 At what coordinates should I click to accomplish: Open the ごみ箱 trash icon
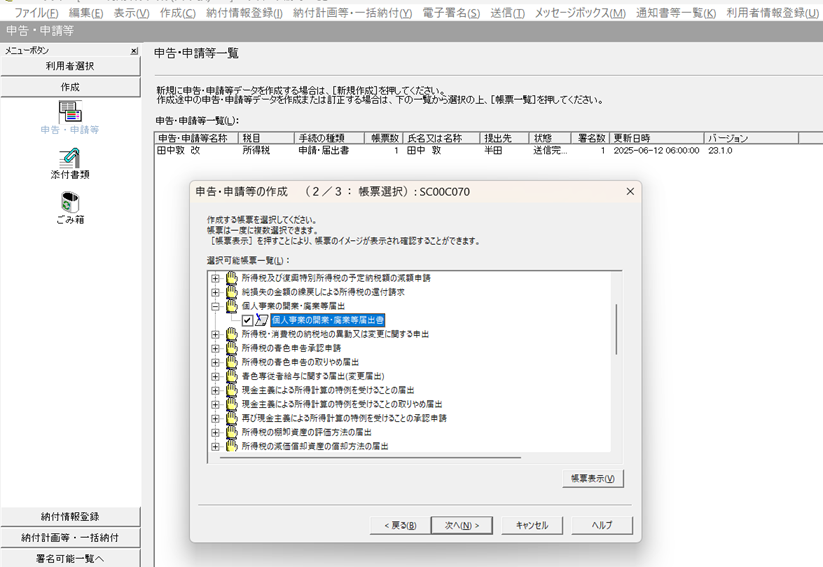(x=69, y=202)
